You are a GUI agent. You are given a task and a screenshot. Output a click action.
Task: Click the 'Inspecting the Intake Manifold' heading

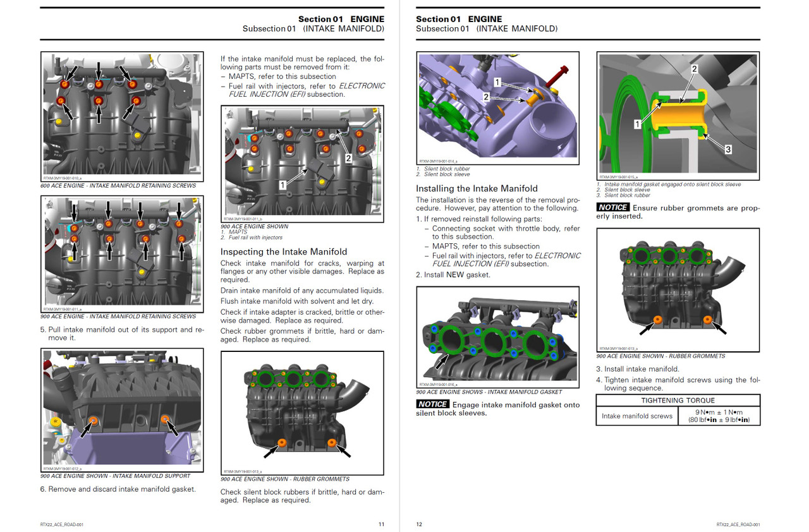click(x=284, y=251)
